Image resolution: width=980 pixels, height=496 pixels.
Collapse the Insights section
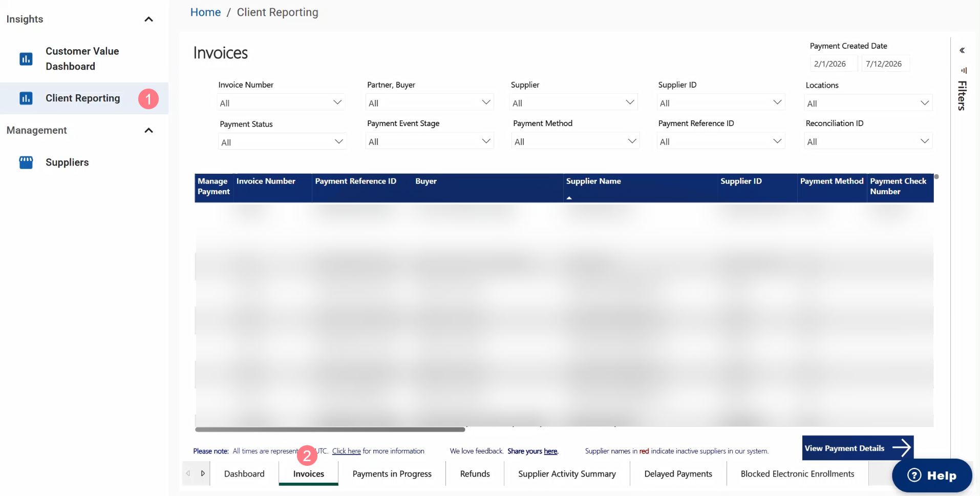pos(149,19)
